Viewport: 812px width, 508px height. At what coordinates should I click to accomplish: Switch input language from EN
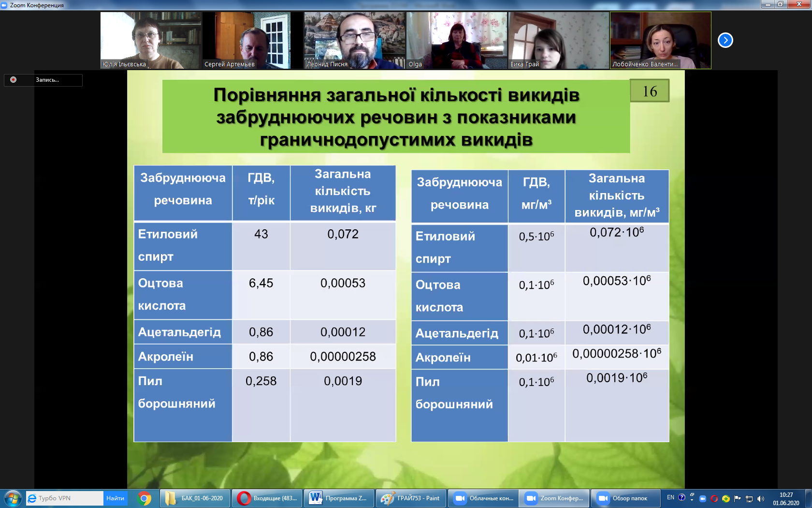click(670, 497)
